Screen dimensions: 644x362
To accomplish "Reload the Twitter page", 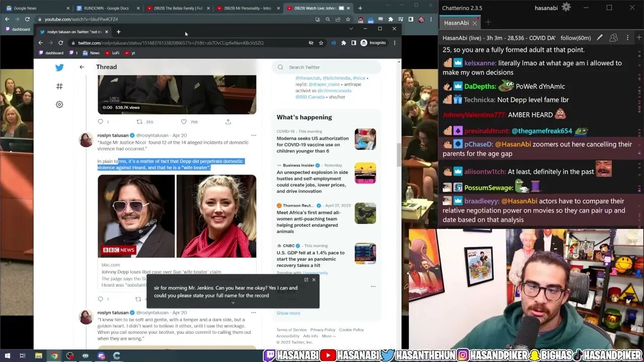I will coord(61,43).
